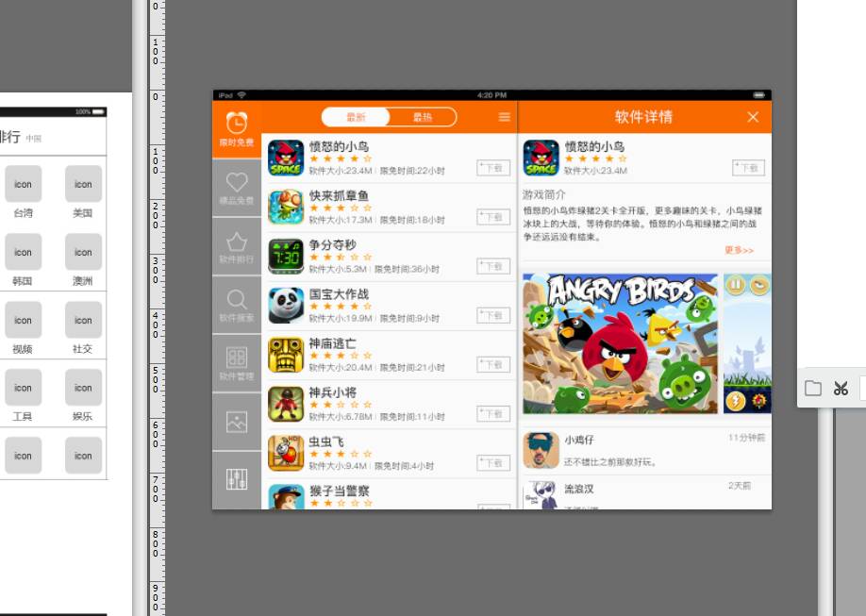Click the scissors icon in floating toolbar
Viewport: 866px width, 616px height.
click(x=841, y=389)
